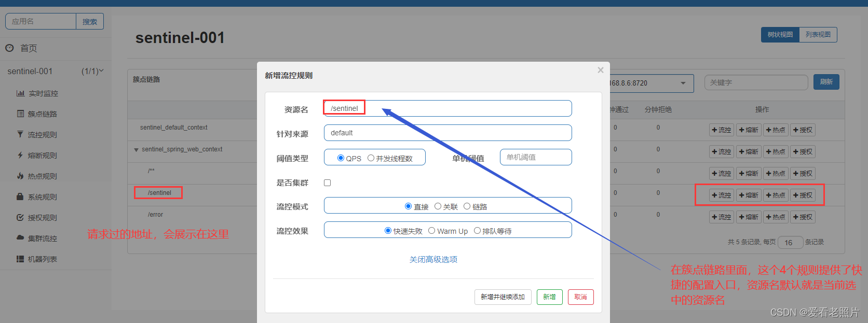Choose Warm Up flow control effect
868x323 pixels.
pyautogui.click(x=431, y=231)
